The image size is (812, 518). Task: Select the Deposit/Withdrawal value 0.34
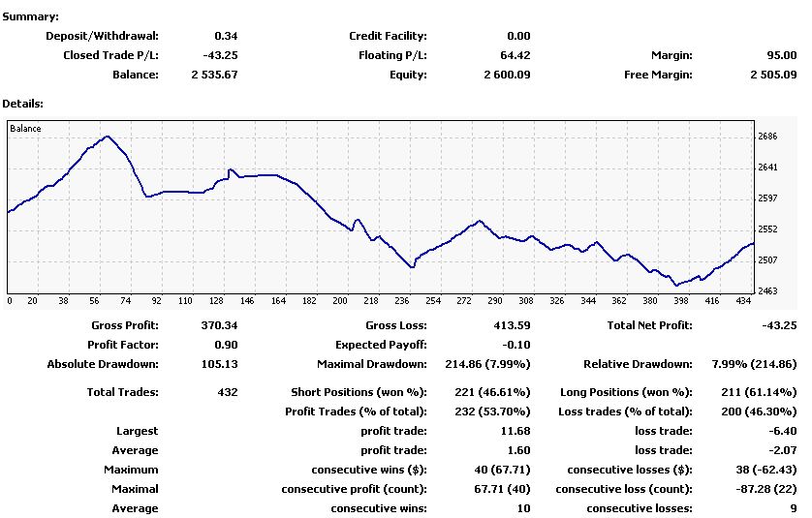click(x=226, y=36)
